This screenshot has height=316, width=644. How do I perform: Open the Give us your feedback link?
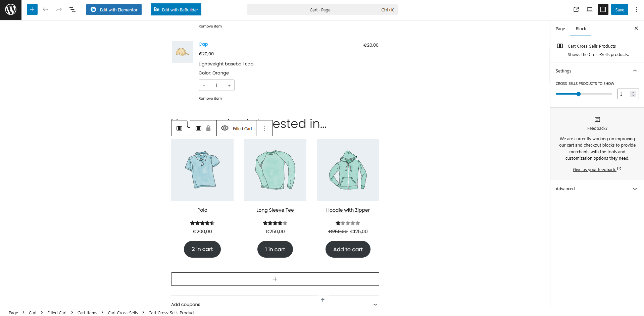[594, 170]
